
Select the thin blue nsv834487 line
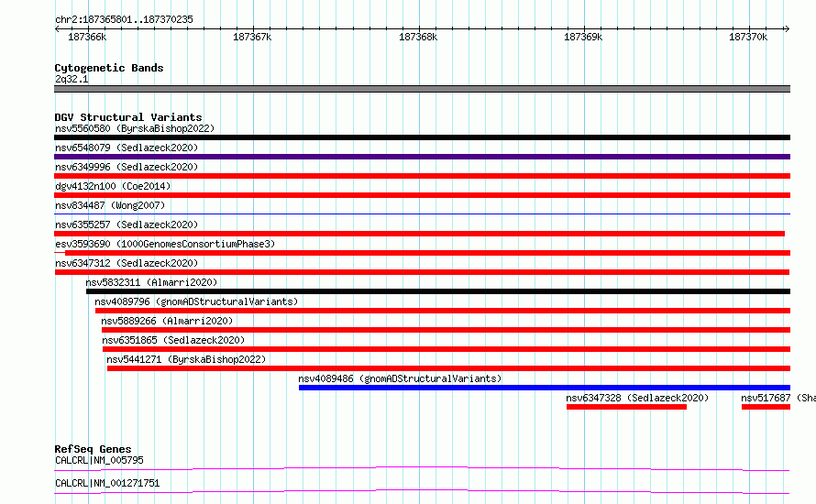coord(422,214)
